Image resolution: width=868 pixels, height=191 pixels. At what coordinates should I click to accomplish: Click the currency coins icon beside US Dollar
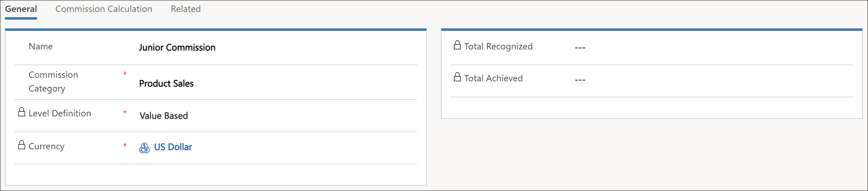tap(144, 148)
